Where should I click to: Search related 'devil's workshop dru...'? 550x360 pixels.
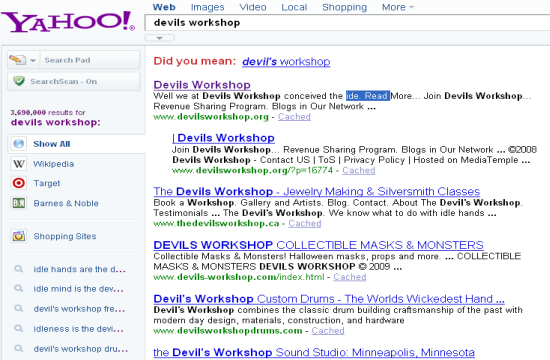click(81, 349)
